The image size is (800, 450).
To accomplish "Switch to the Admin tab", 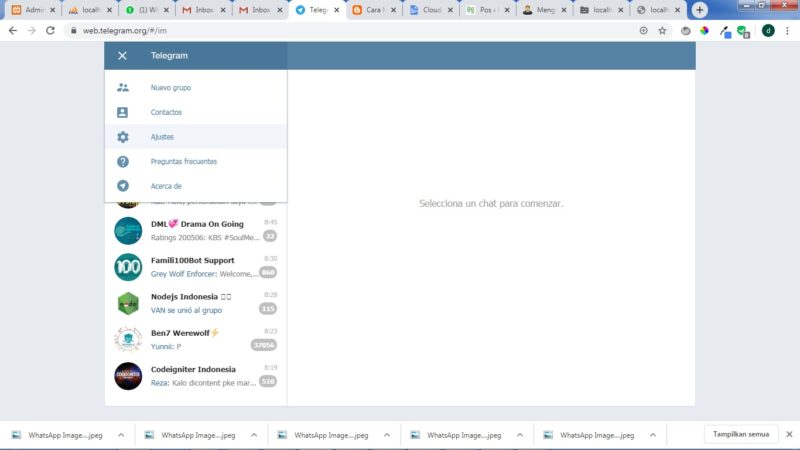I will click(x=33, y=10).
